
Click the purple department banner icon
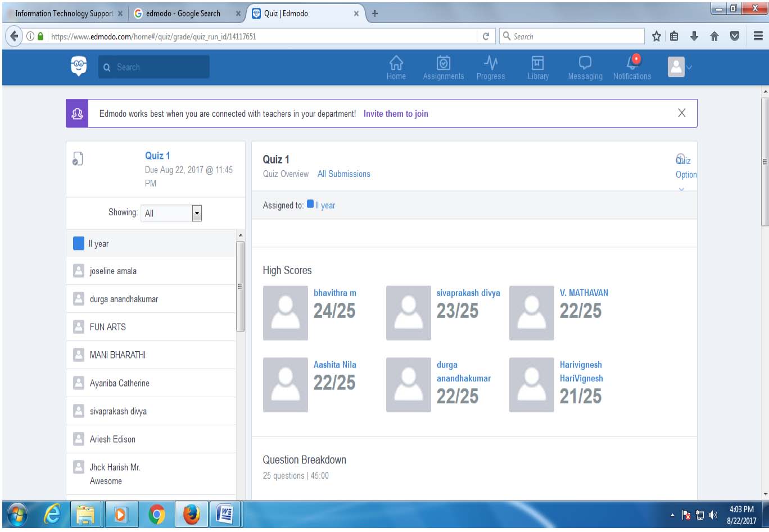pyautogui.click(x=77, y=113)
